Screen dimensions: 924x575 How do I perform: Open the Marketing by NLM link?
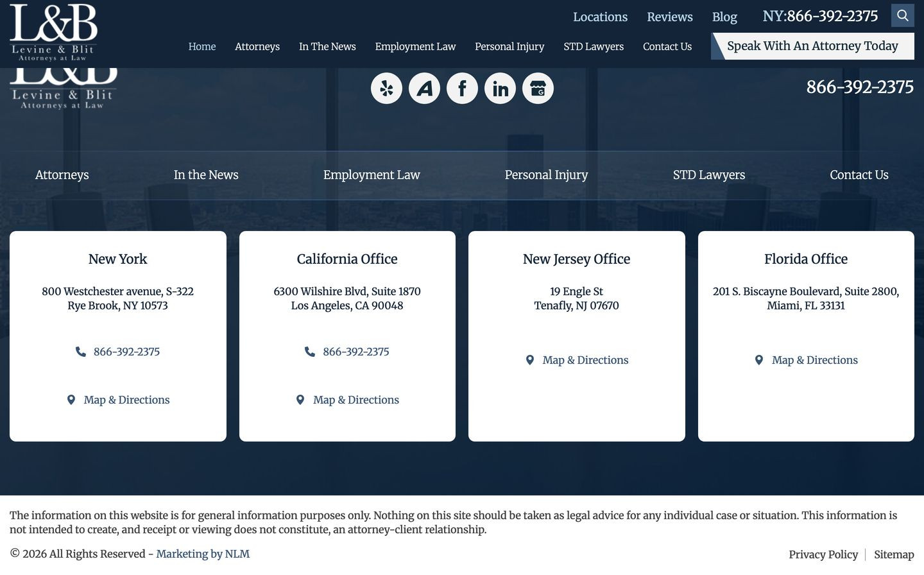point(203,554)
